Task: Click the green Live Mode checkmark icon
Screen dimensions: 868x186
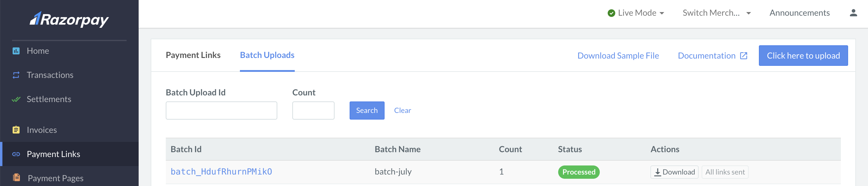Action: coord(611,13)
